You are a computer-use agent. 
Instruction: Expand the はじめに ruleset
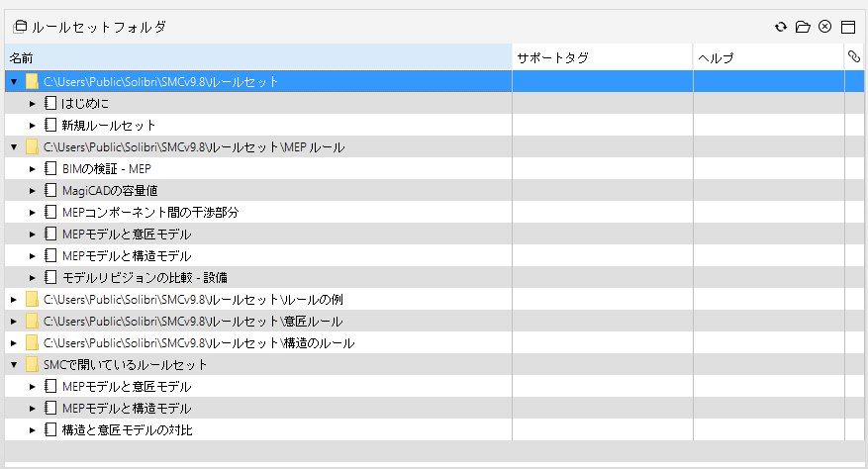click(x=32, y=104)
